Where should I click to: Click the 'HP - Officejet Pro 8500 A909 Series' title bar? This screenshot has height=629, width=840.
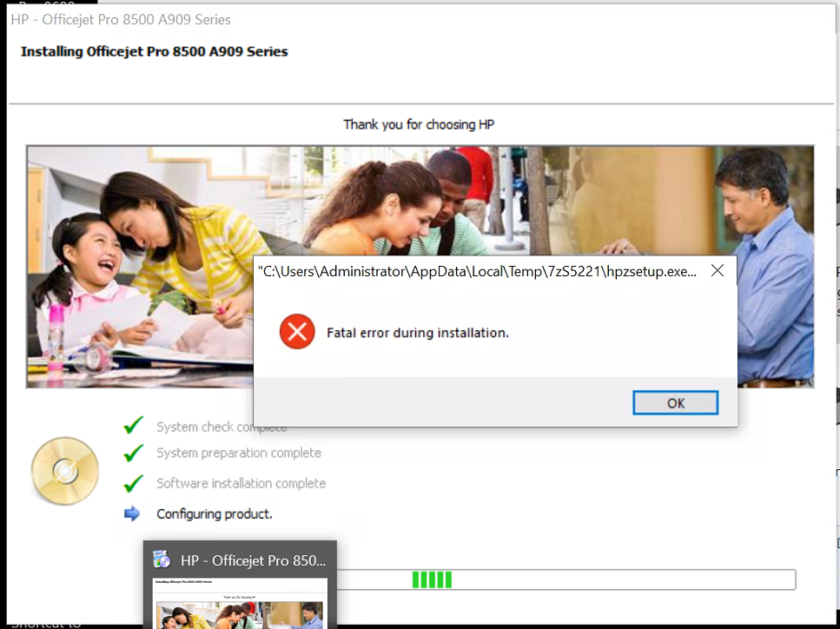[121, 20]
